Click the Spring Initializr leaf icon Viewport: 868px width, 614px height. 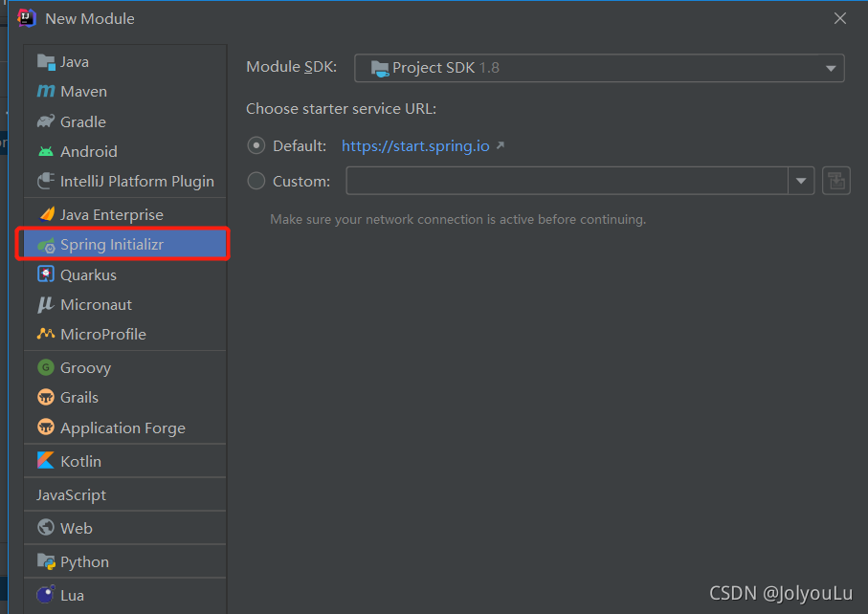coord(46,245)
